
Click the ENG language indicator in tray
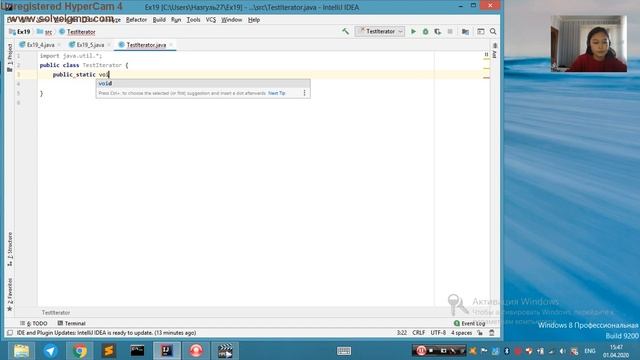(x=589, y=351)
